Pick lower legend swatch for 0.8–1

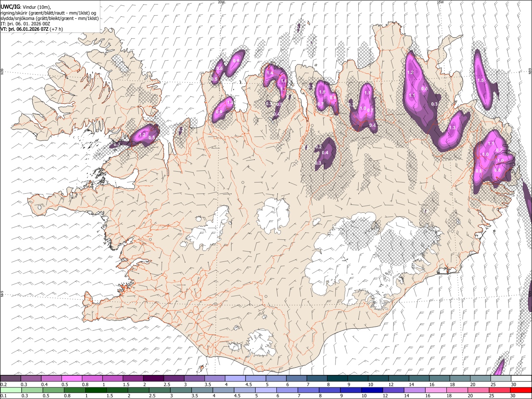click(74, 390)
